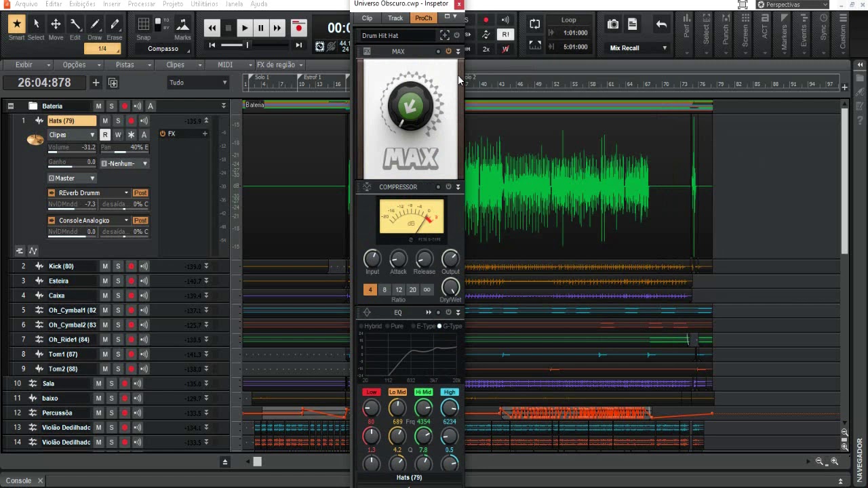Go to the project end
The image size is (868, 488).
[x=298, y=45]
